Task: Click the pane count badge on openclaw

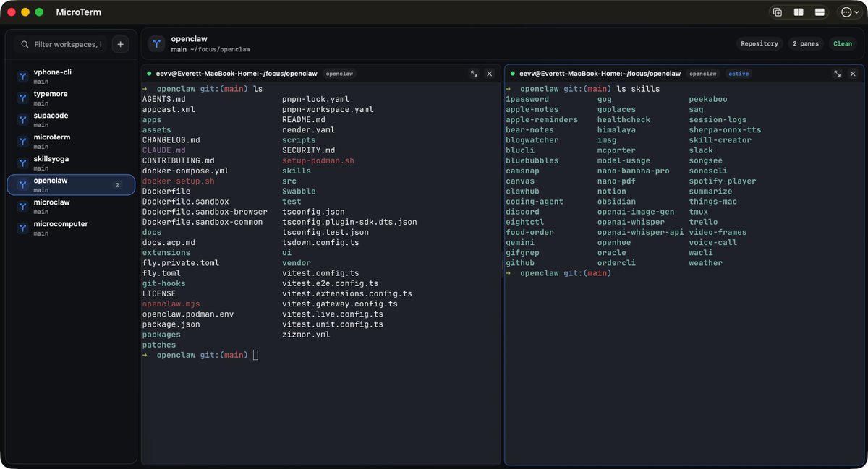Action: (x=117, y=185)
